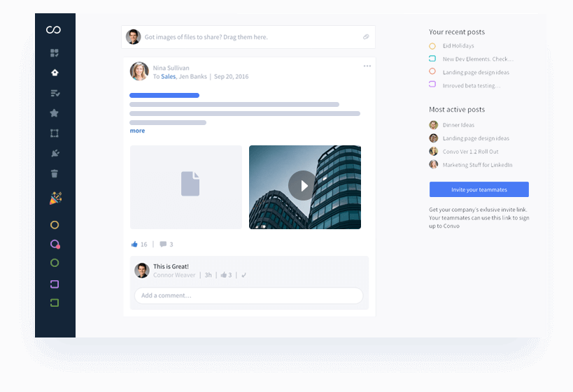Open the dashboard grid icon in sidebar
This screenshot has width=573, height=392.
[x=55, y=53]
